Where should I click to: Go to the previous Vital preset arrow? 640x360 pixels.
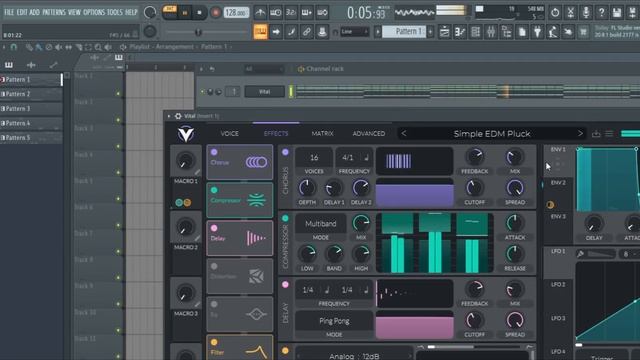[x=404, y=133]
